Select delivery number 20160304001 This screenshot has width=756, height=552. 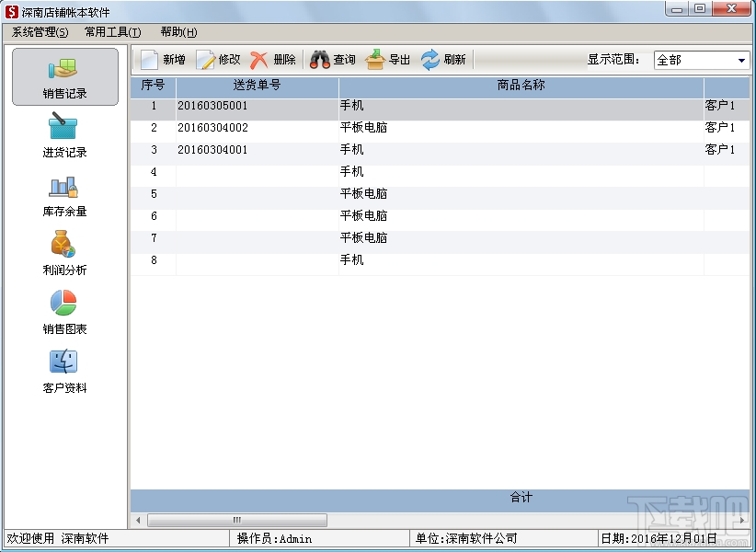(x=212, y=150)
